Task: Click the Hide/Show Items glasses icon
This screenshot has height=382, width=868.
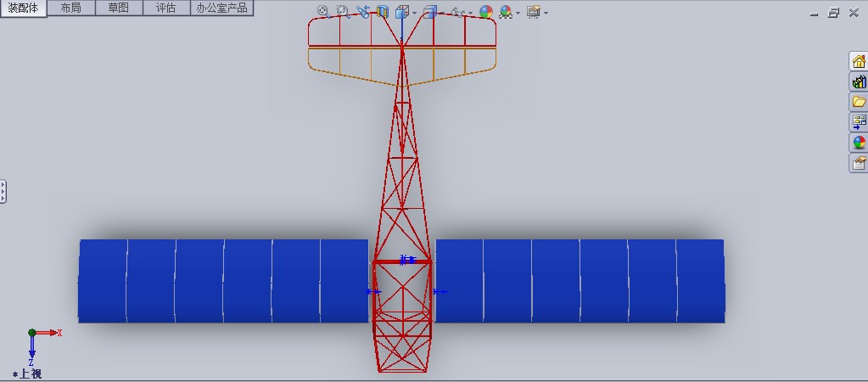Action: [458, 12]
